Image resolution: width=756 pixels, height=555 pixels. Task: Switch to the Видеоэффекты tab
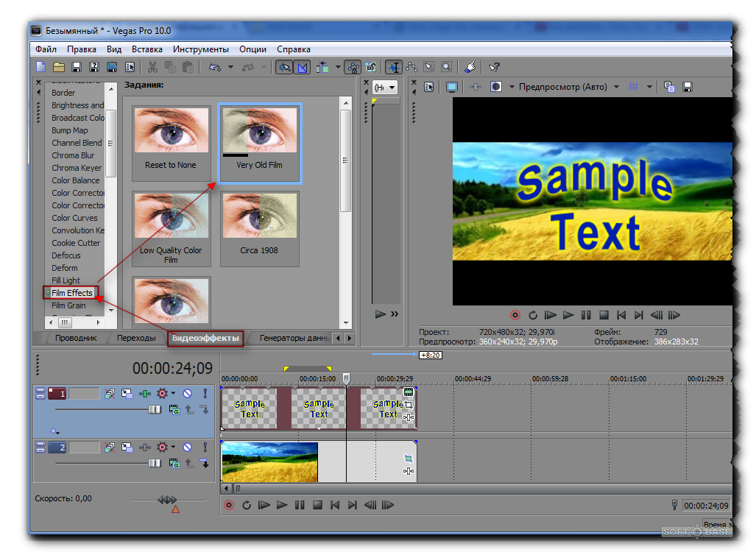(205, 338)
